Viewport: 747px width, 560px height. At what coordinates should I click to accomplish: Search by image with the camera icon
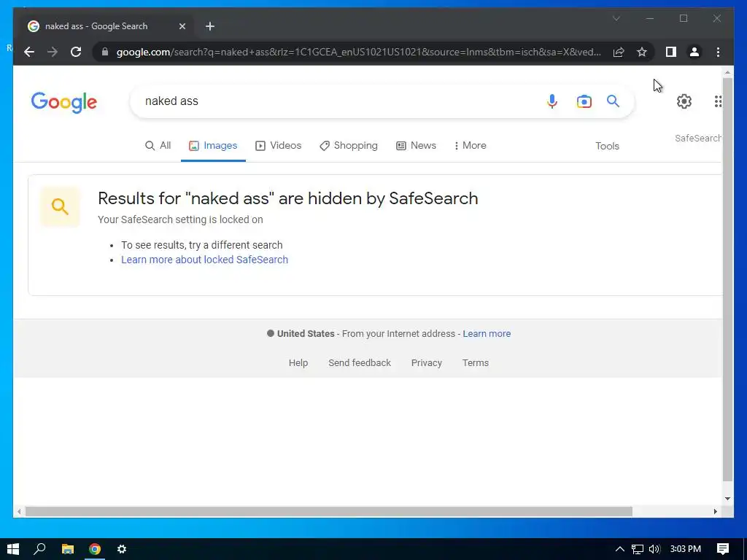584,101
